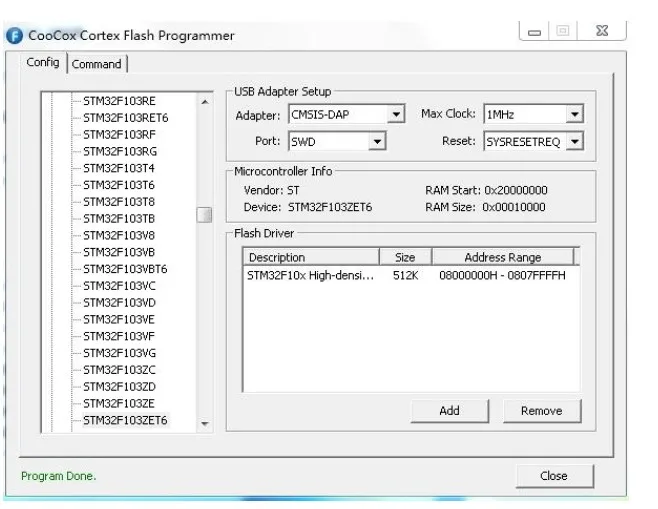Select STM32F103VB in the device tree
The height and width of the screenshot is (509, 658).
(119, 252)
